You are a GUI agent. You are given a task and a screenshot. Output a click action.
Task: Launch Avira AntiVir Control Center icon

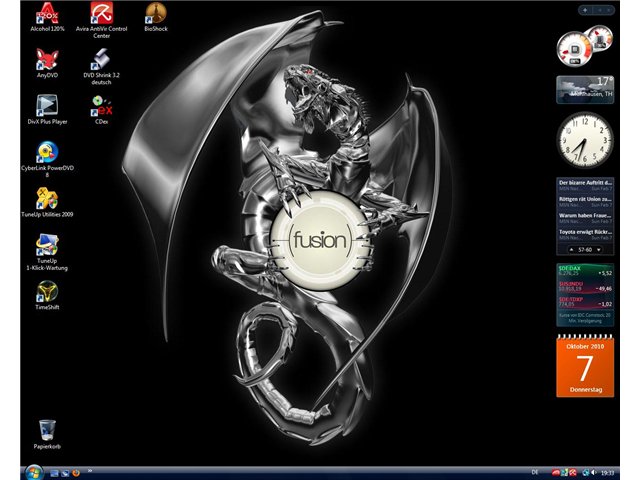tap(101, 20)
